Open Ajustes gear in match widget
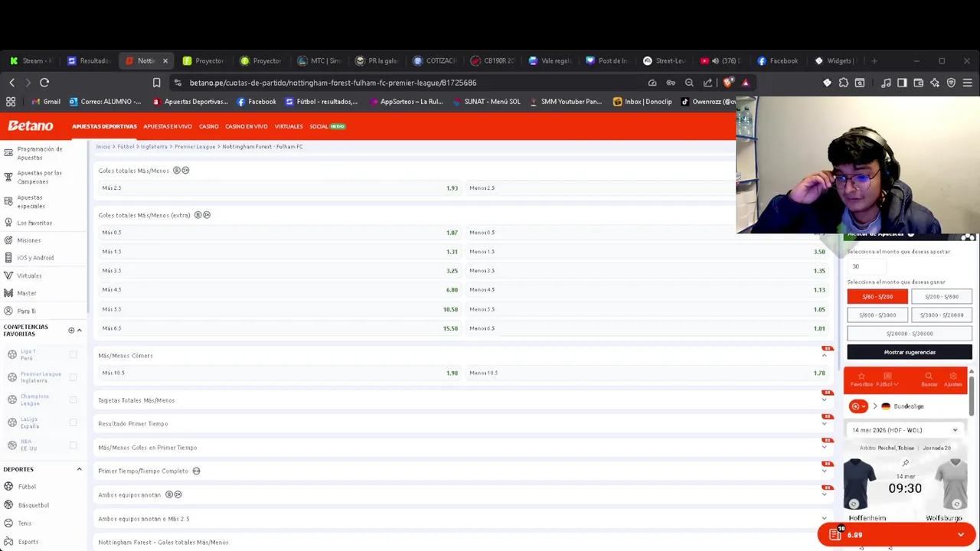 click(953, 379)
